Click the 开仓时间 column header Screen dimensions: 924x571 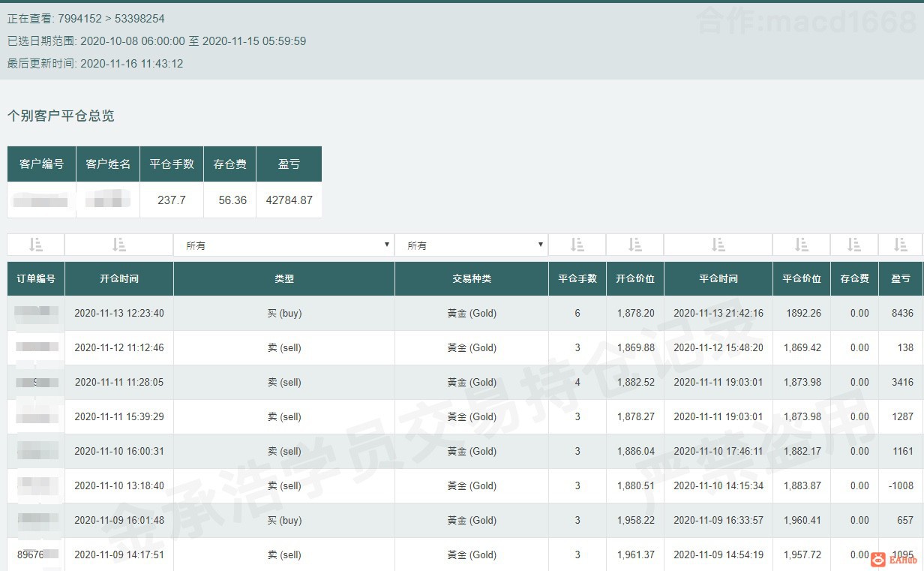[x=119, y=278]
